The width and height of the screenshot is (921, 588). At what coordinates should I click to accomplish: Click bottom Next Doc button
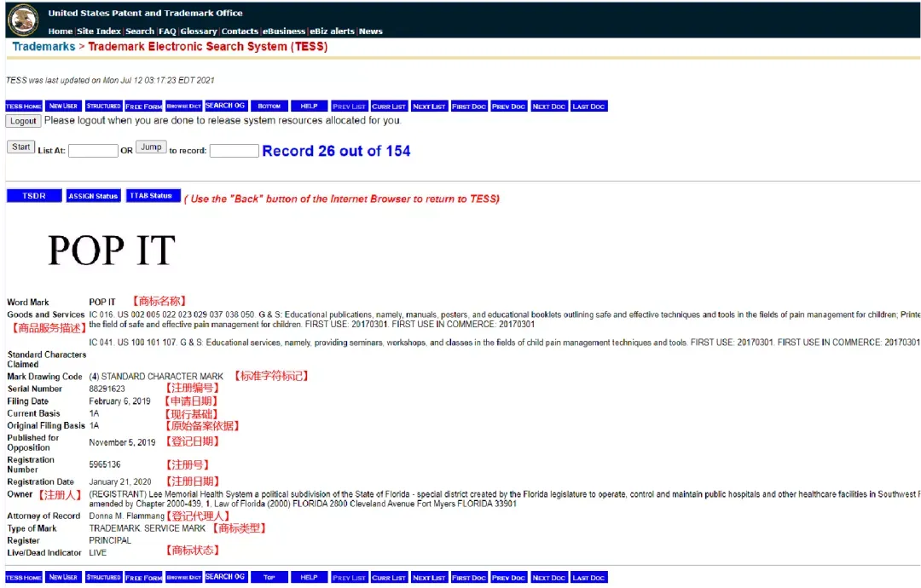[x=549, y=578]
